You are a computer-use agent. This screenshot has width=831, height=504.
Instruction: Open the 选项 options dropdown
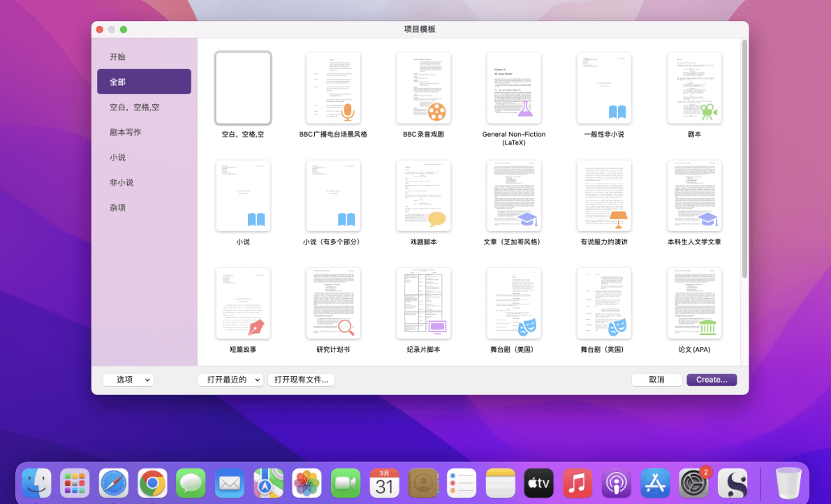(x=128, y=380)
